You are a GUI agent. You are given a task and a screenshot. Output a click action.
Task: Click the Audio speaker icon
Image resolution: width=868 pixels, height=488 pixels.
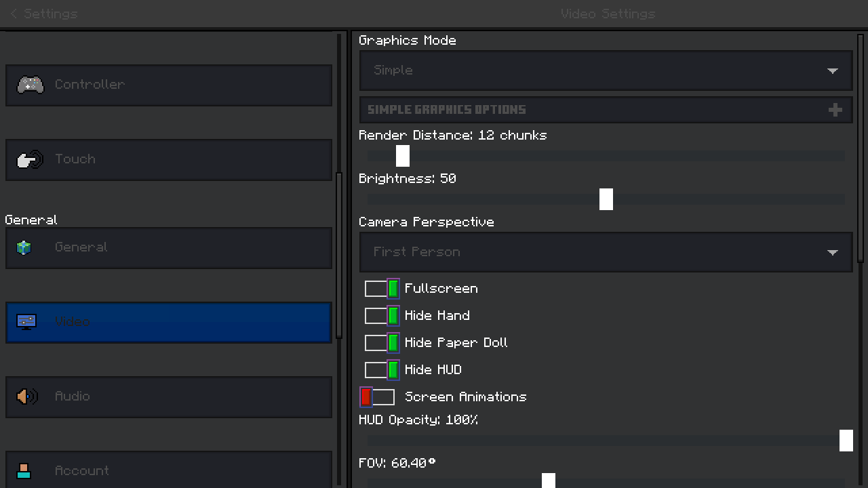27,396
